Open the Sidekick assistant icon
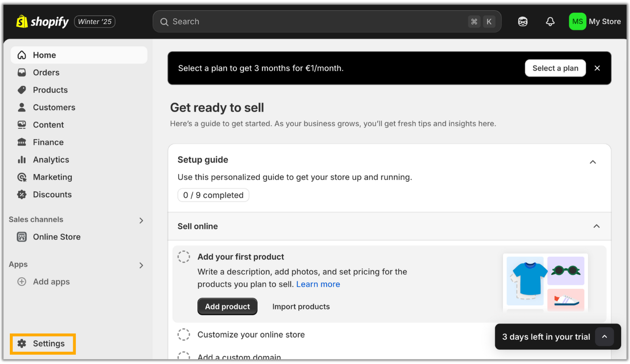The image size is (630, 364). tap(523, 22)
